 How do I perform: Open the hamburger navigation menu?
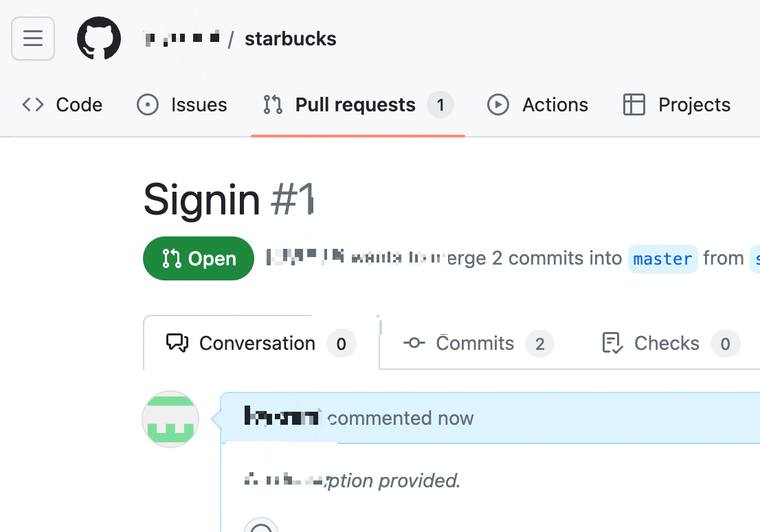[33, 38]
